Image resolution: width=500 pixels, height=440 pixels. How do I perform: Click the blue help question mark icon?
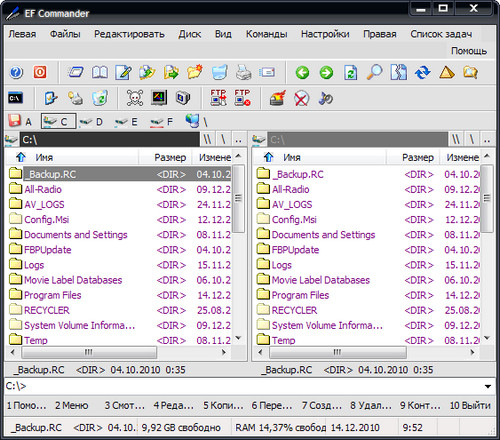[16, 72]
